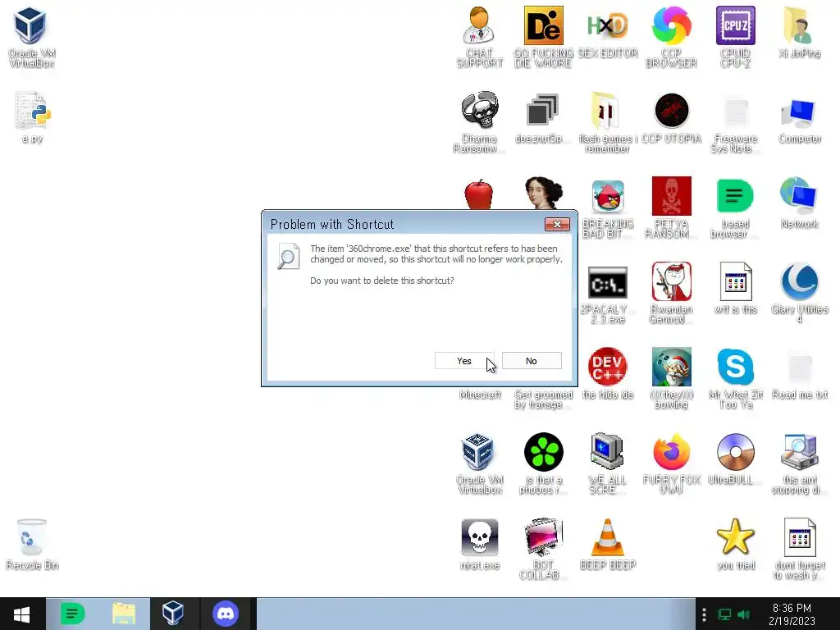Open the green browser taskbar icon
Viewport: 840px width, 630px height.
click(x=72, y=614)
